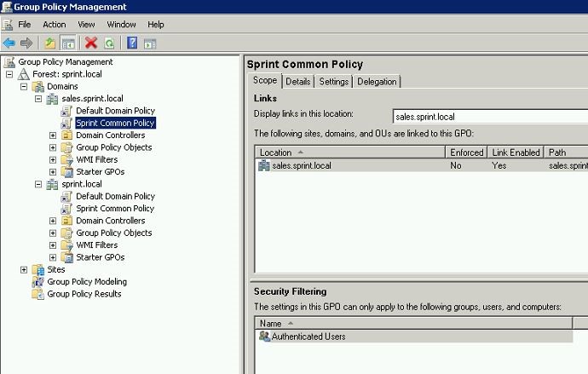This screenshot has width=588, height=374.
Task: Sort links by the Link Enabled column header
Action: click(x=516, y=152)
